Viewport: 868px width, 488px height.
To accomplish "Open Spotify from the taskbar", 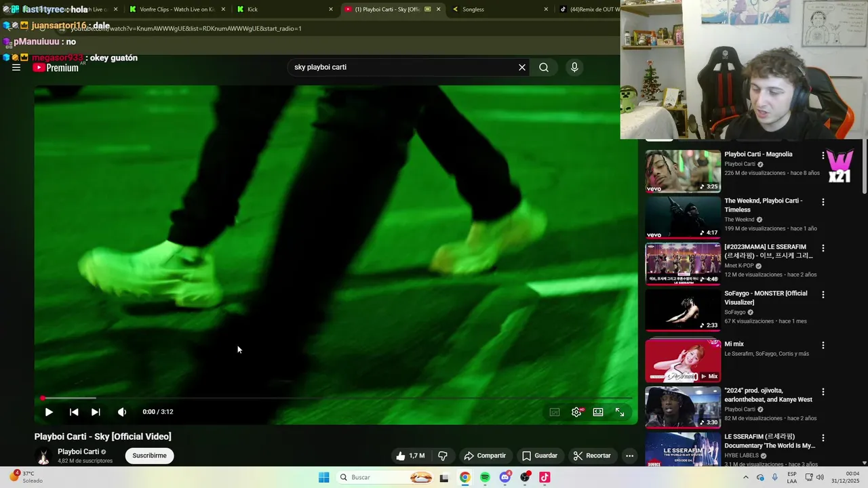I will coord(485,477).
